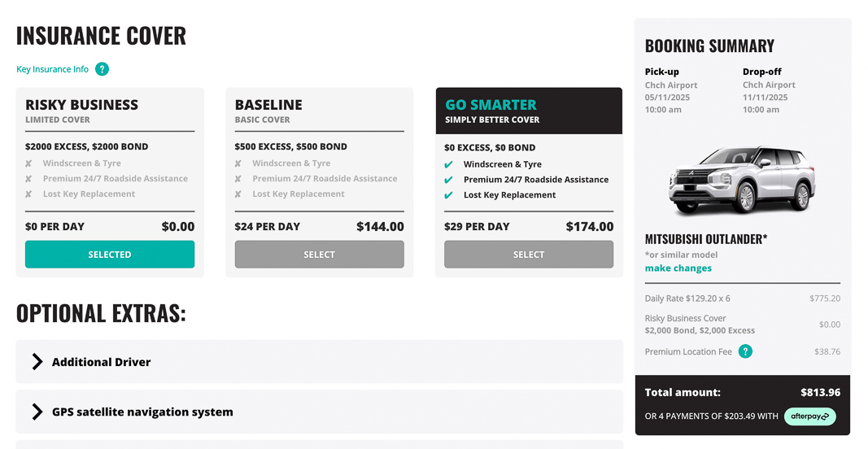This screenshot has width=868, height=449.
Task: Click the Risky Business card title
Action: click(x=82, y=105)
